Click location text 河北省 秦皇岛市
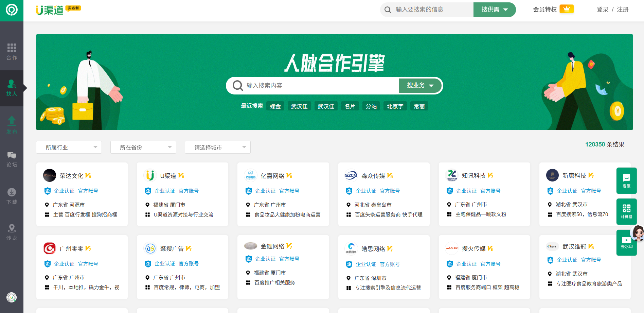Image resolution: width=644 pixels, height=313 pixels. click(x=373, y=205)
